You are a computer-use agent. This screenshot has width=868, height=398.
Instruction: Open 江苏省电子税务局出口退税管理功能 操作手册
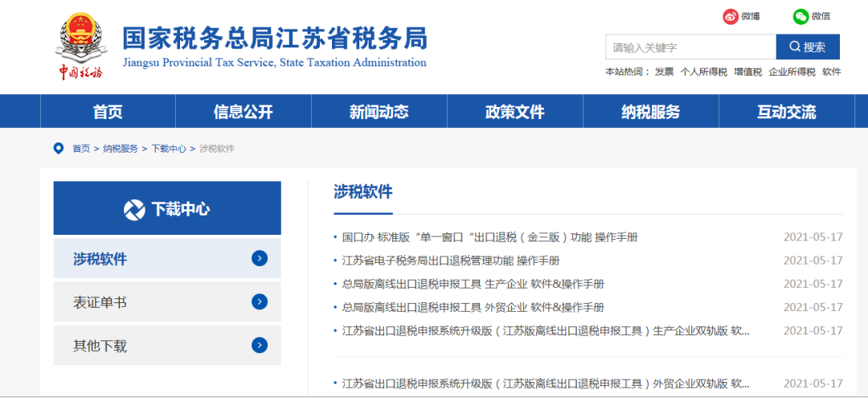[451, 261]
